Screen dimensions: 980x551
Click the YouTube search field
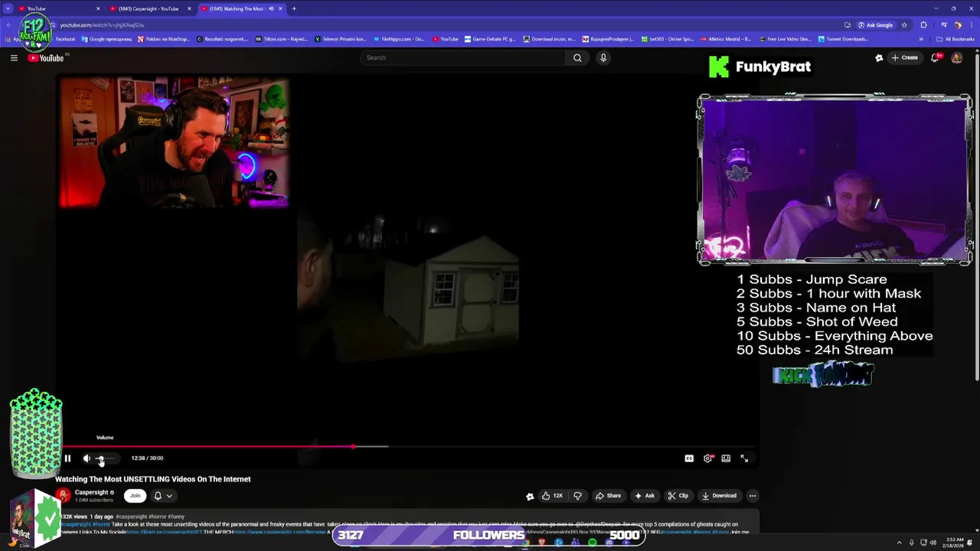point(463,57)
